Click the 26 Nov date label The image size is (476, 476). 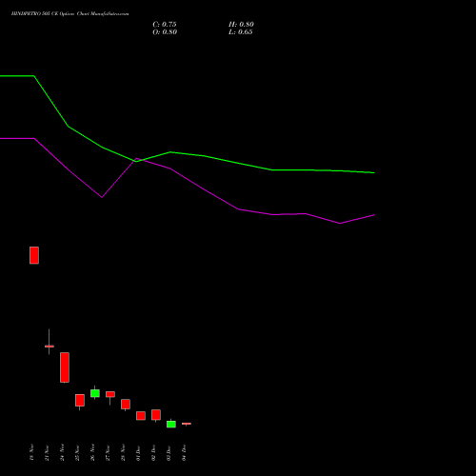click(x=92, y=452)
